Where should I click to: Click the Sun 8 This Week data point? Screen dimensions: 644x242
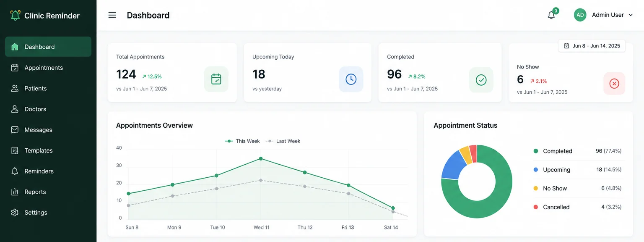click(128, 194)
